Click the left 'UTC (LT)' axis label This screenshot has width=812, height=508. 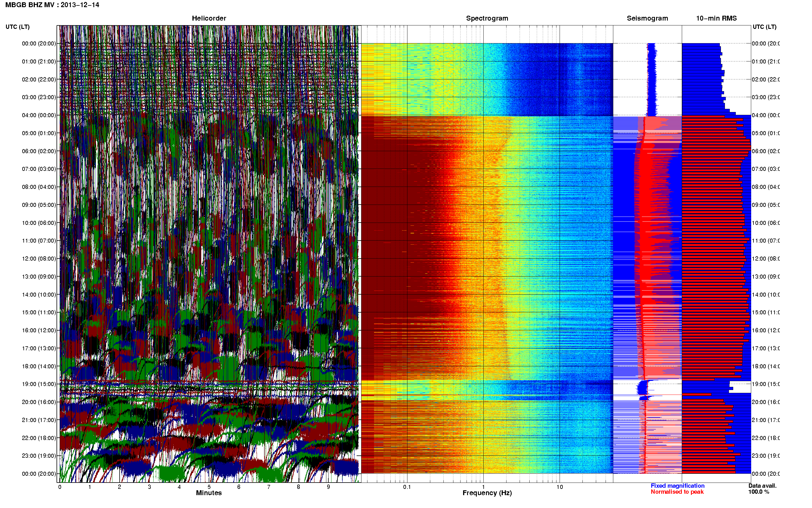17,27
